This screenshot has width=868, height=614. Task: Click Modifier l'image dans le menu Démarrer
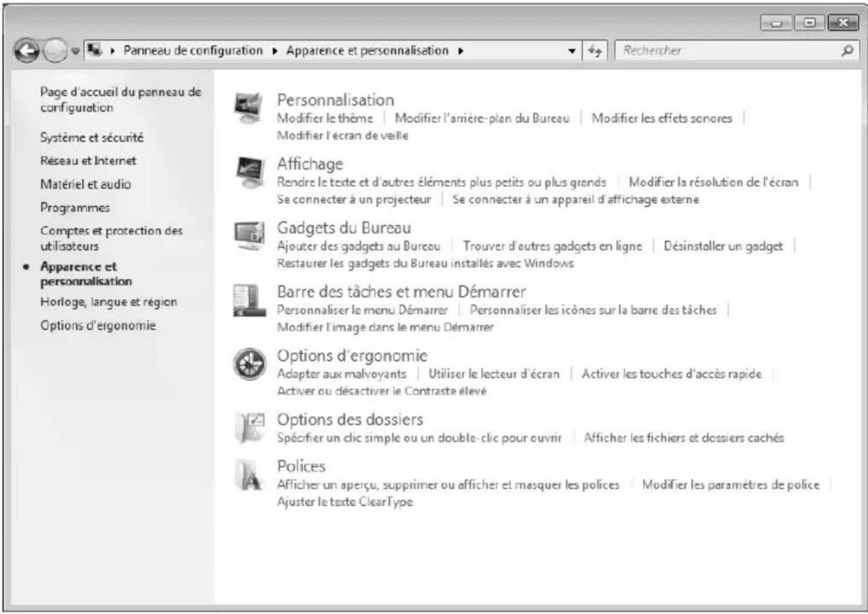(x=386, y=327)
